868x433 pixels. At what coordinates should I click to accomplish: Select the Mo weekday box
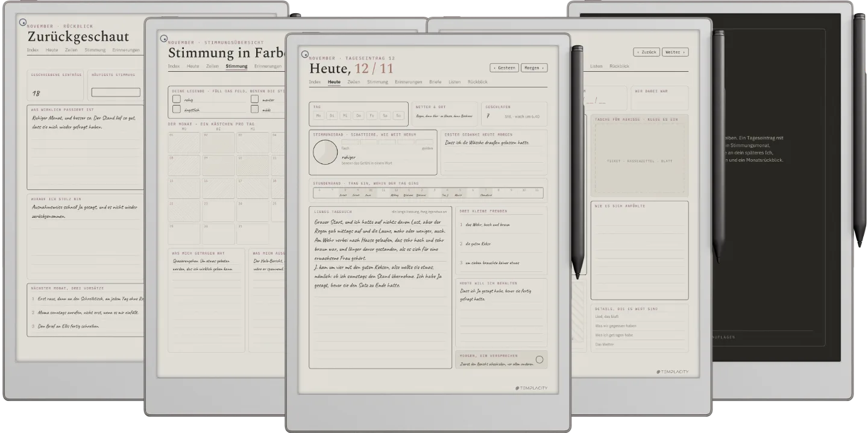[x=319, y=115]
